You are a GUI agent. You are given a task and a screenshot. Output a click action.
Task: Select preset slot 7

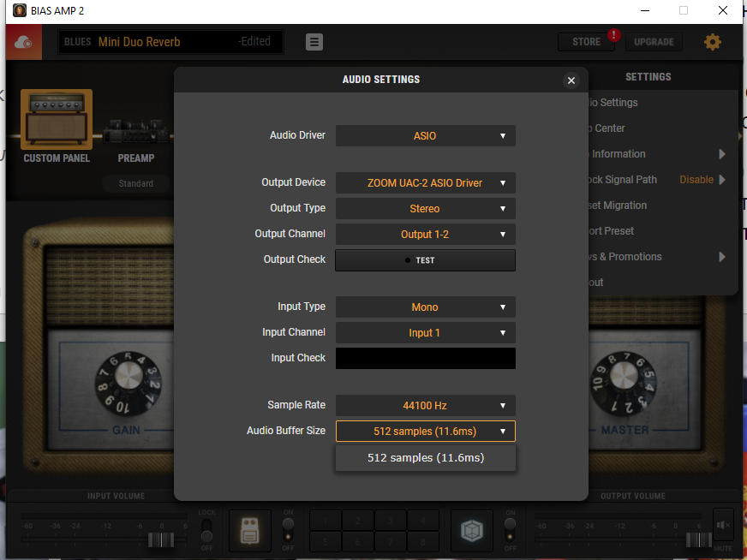tap(390, 541)
